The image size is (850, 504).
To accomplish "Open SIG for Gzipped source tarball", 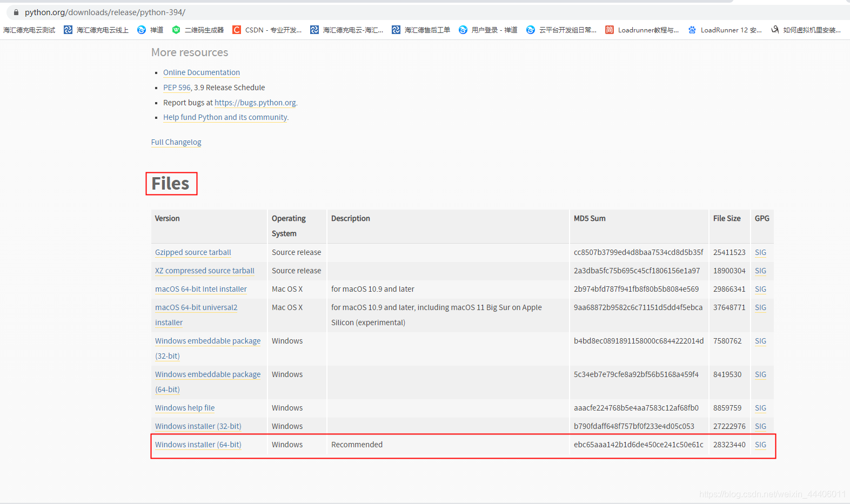I will (760, 252).
